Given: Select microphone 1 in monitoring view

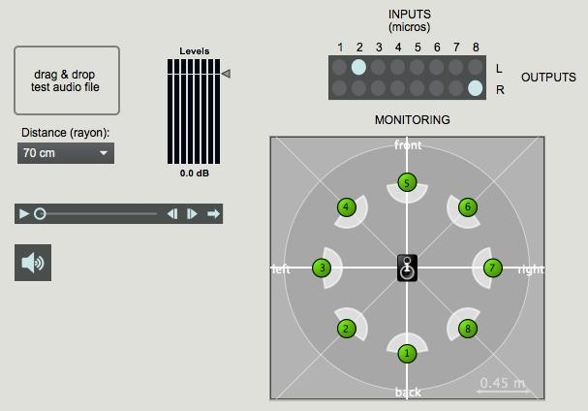Looking at the screenshot, I should click(407, 353).
